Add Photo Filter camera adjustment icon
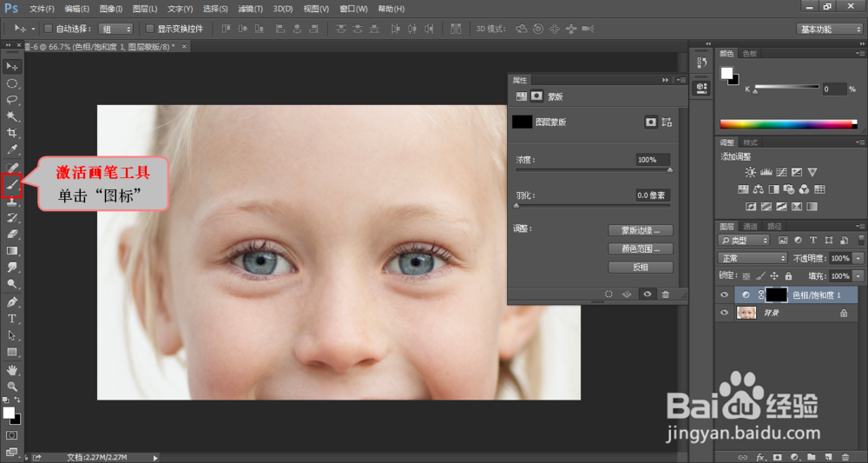 point(789,189)
